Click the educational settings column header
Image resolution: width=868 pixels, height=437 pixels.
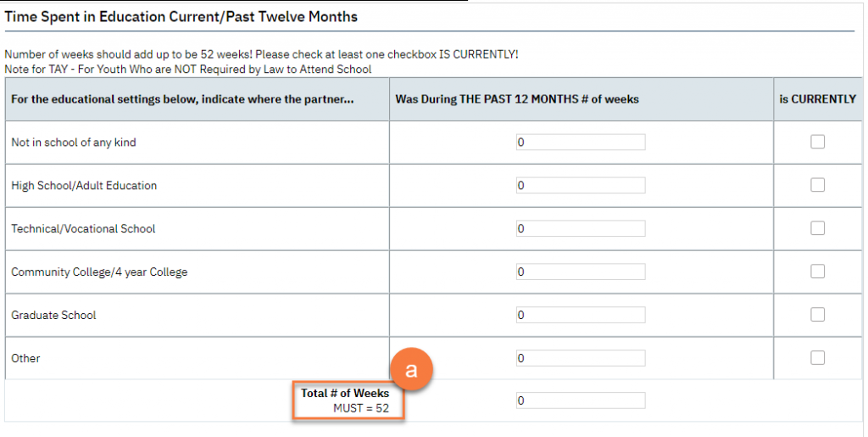pyautogui.click(x=182, y=99)
